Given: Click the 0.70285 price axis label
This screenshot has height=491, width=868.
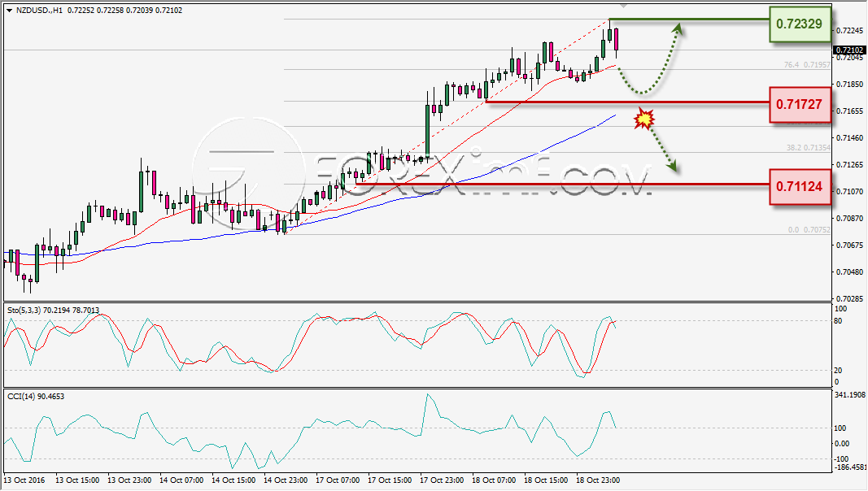Looking at the screenshot, I should pyautogui.click(x=850, y=298).
